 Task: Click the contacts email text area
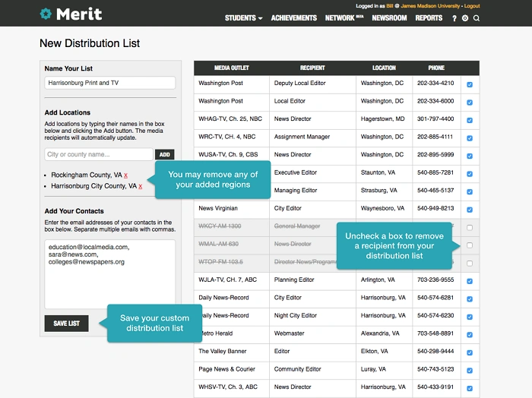pyautogui.click(x=110, y=274)
